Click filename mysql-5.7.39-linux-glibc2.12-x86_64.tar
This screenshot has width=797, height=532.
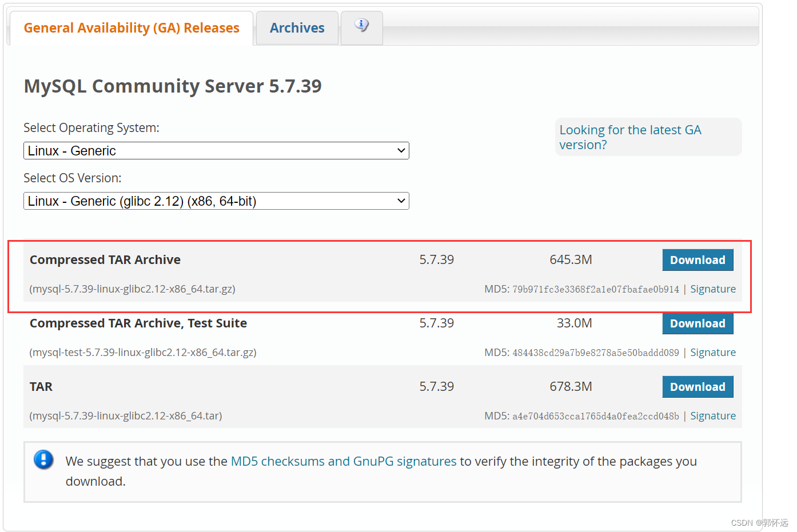126,416
